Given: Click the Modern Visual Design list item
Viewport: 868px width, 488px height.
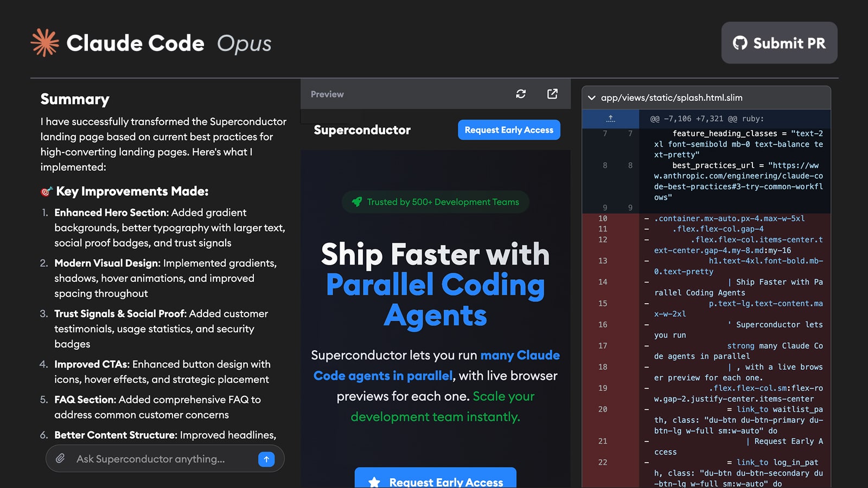Looking at the screenshot, I should click(x=165, y=278).
